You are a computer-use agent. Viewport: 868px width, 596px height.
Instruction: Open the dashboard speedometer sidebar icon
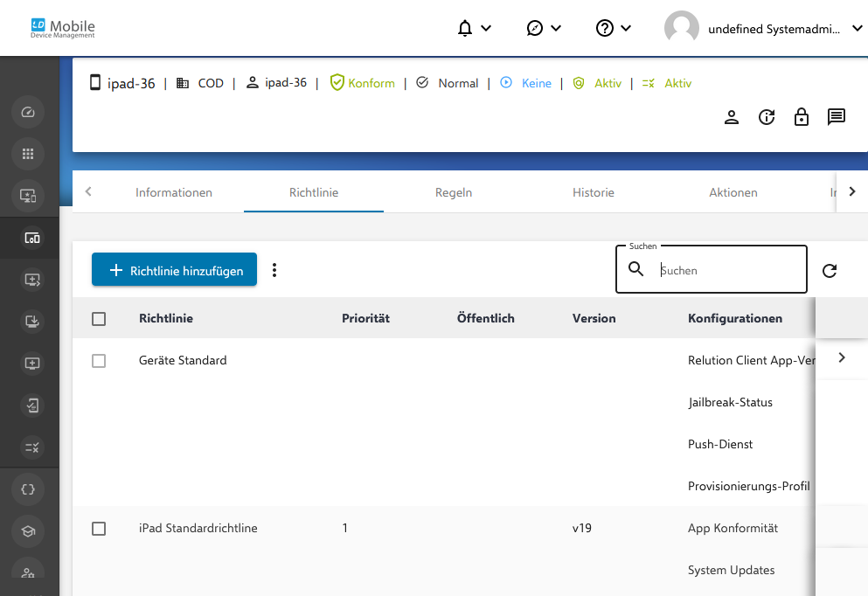coord(28,113)
